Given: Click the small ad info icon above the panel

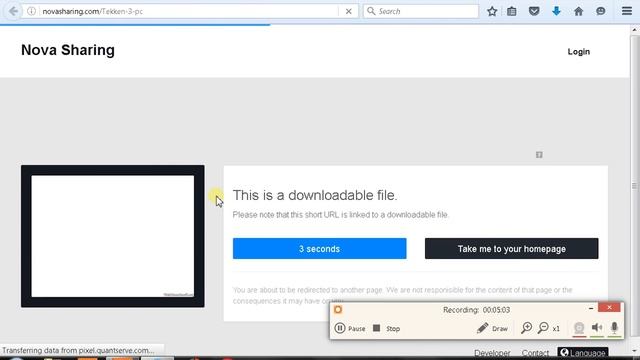Looking at the screenshot, I should (539, 155).
